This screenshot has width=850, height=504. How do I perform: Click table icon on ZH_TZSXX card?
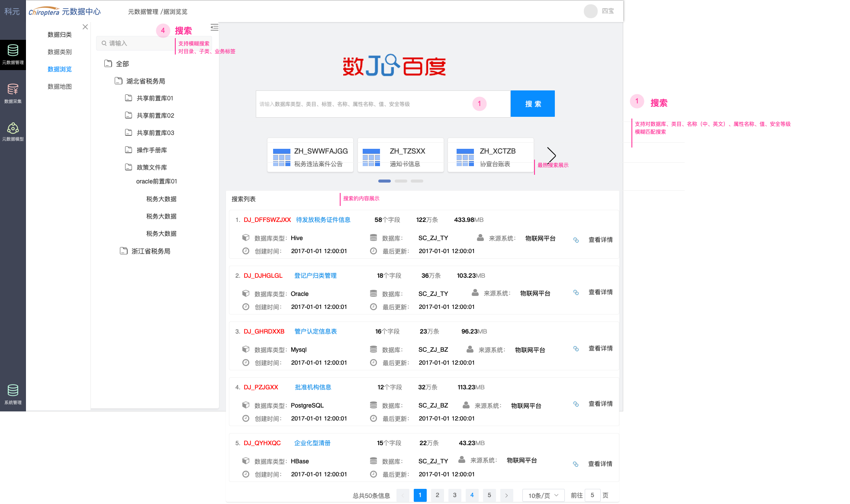click(371, 157)
